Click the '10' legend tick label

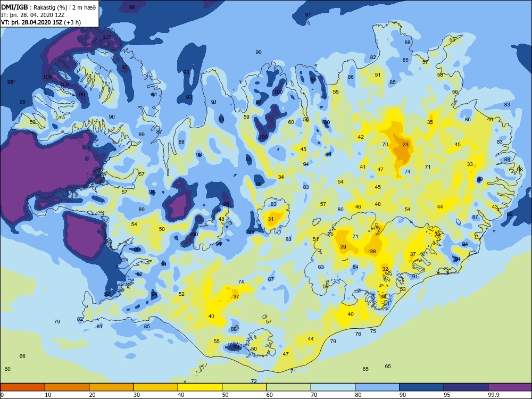click(48, 395)
